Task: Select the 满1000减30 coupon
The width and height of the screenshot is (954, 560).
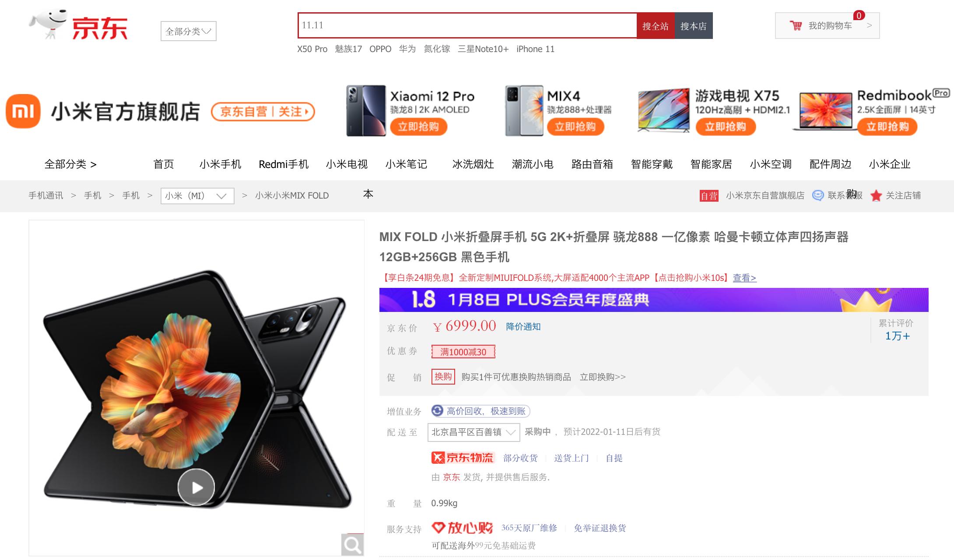Action: 463,352
